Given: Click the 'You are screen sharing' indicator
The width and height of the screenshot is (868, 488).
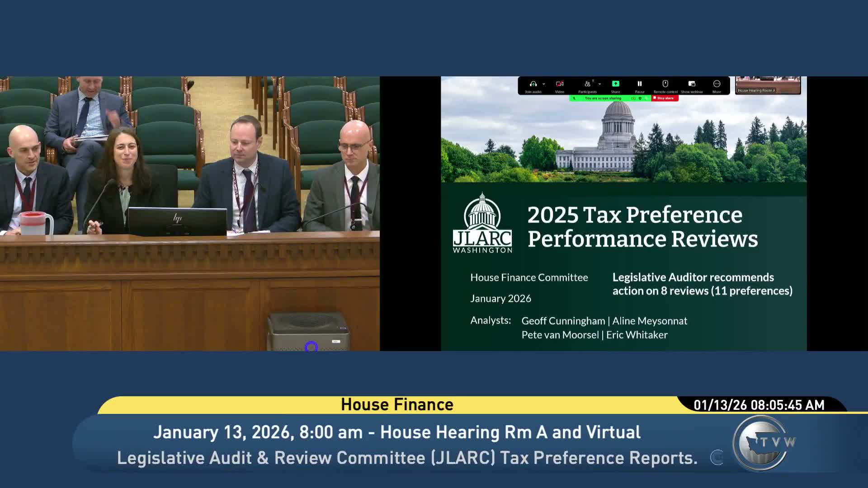Looking at the screenshot, I should click(x=603, y=98).
